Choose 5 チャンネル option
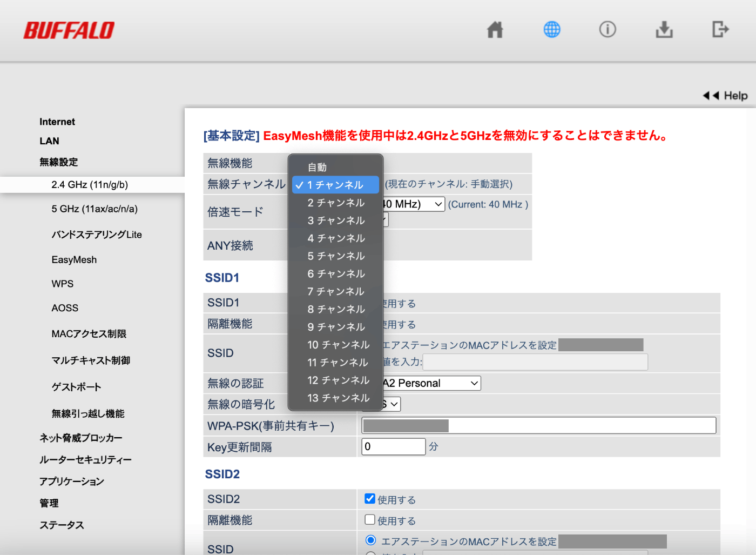Image resolution: width=756 pixels, height=555 pixels. (x=335, y=256)
